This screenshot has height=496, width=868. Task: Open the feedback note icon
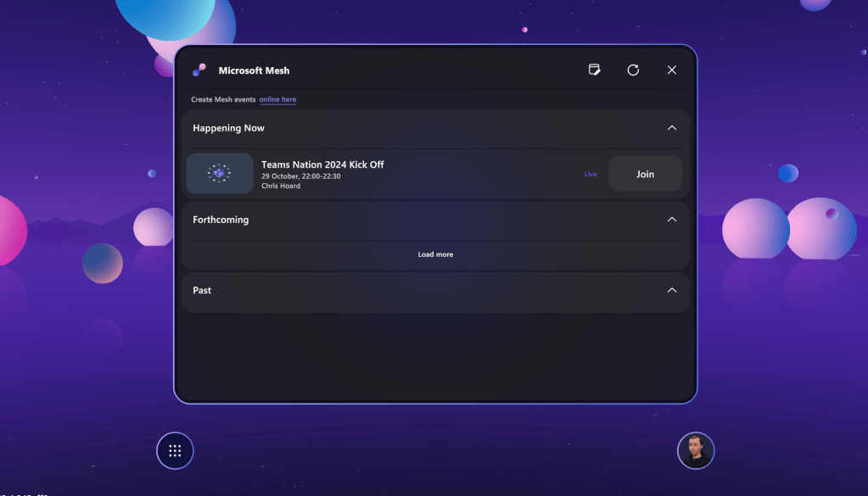(595, 70)
